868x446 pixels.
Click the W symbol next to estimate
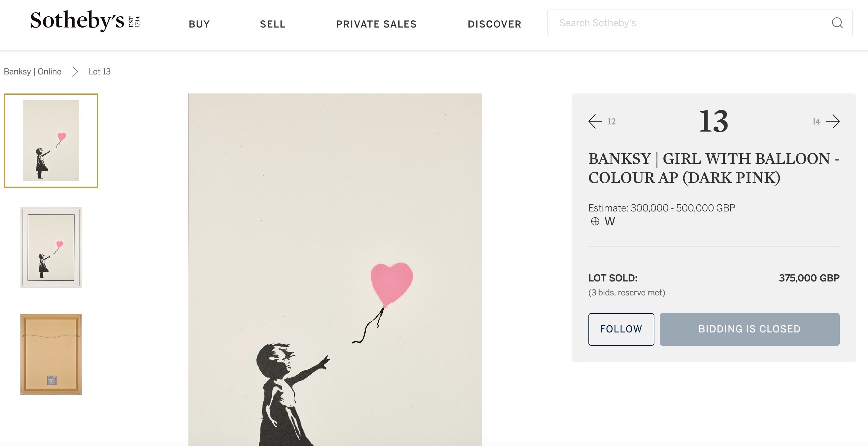(610, 221)
